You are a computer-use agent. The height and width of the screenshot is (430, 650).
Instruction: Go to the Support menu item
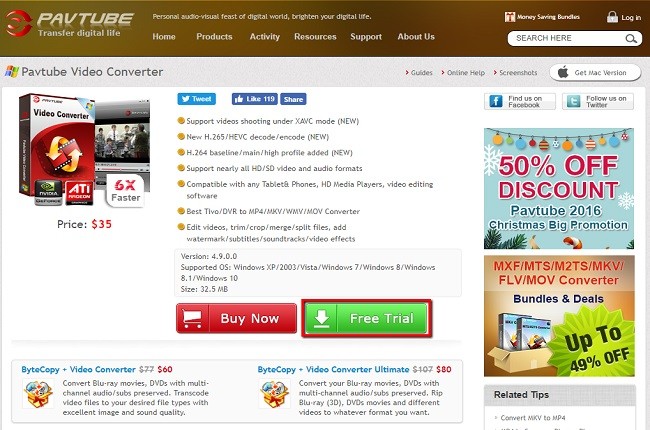366,37
